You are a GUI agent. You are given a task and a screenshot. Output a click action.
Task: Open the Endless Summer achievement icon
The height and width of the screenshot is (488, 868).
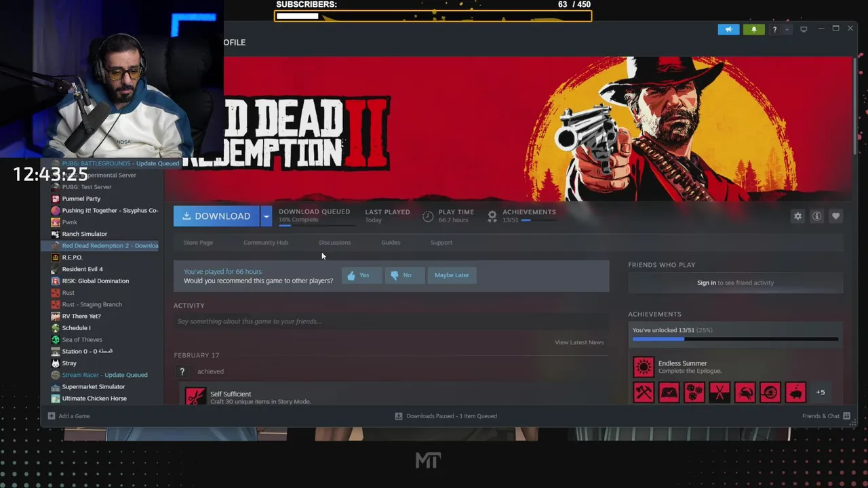pos(644,367)
